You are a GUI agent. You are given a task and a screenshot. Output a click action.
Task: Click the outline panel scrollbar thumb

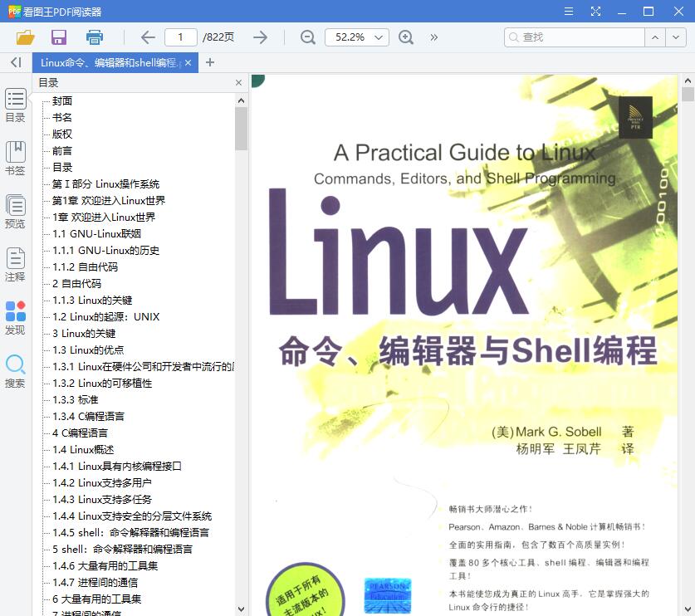click(241, 129)
